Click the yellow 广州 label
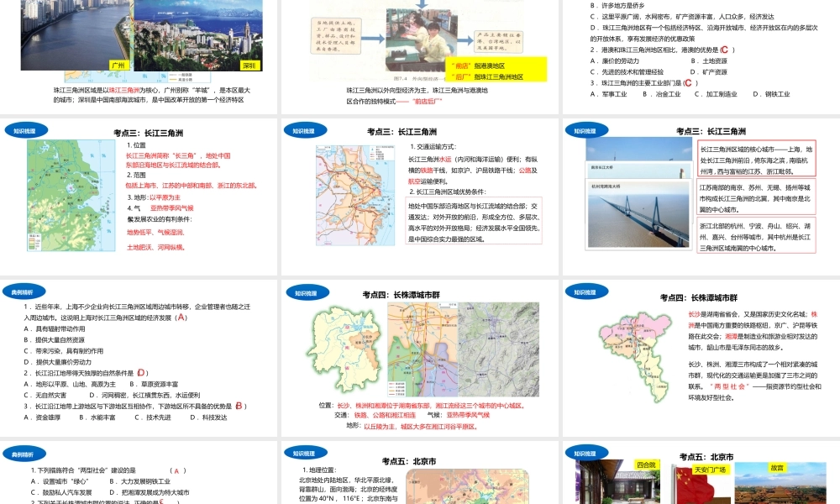This screenshot has height=504, width=840. (118, 66)
